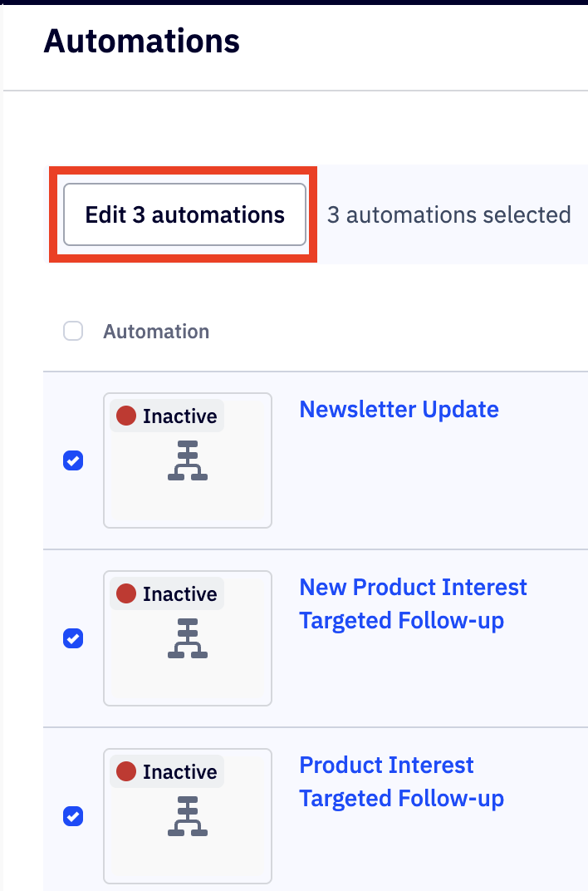Open the New Product Interest Targeted Follow-up link
Image resolution: width=588 pixels, height=891 pixels.
413,603
